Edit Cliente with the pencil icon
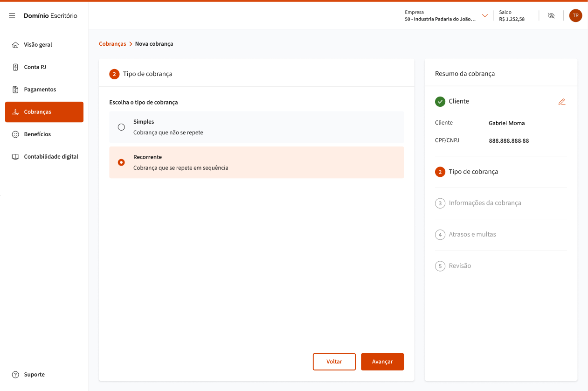Screen dimensions: 588x391 tap(561, 102)
